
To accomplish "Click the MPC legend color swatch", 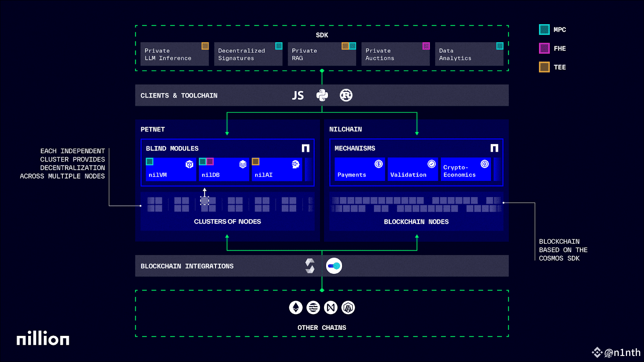I will tap(544, 29).
